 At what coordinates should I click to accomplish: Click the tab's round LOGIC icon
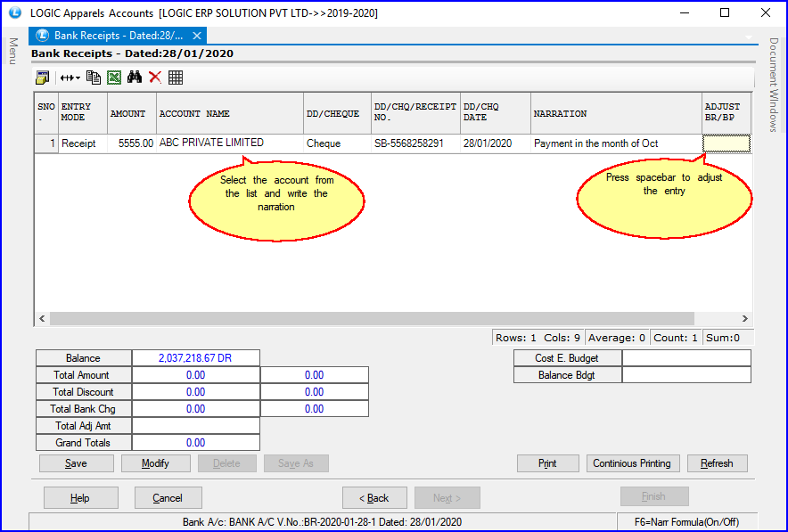42,36
